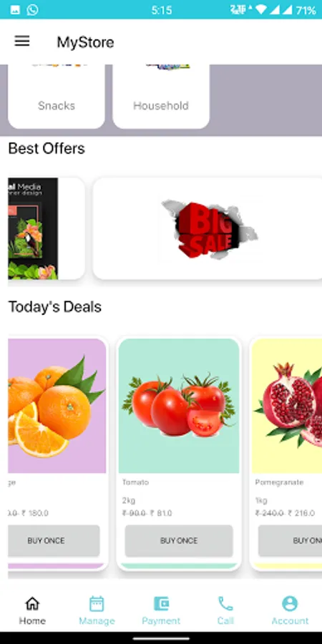Open the Snacks category card
The image size is (322, 644).
tap(57, 97)
